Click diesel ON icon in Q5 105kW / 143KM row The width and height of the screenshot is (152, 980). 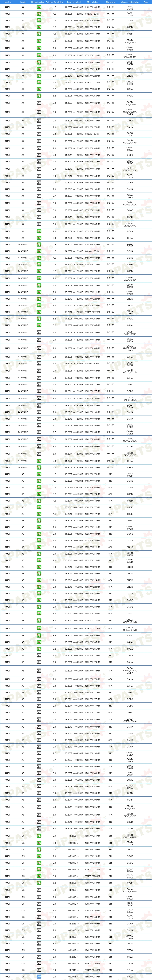[39, 897]
